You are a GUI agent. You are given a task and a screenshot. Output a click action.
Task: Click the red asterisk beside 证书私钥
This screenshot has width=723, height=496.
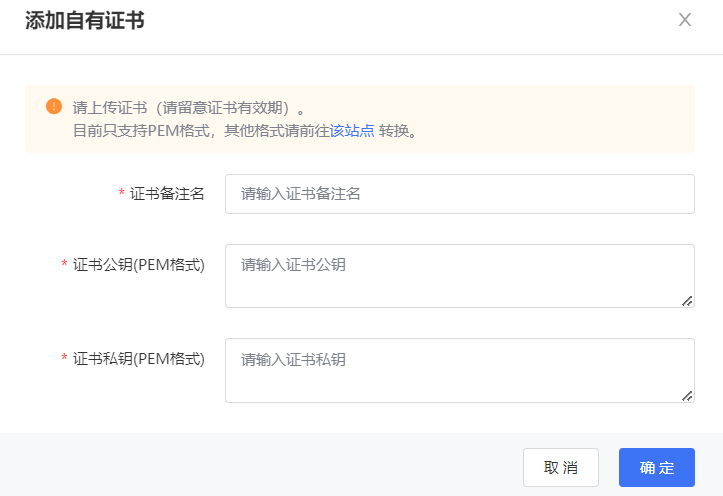[64, 359]
